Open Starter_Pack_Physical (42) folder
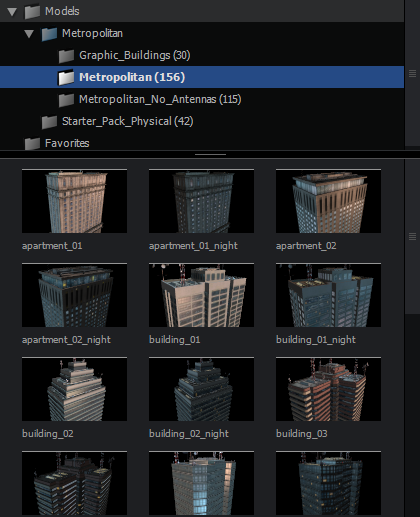Screen dimensions: 420x517 [128, 121]
